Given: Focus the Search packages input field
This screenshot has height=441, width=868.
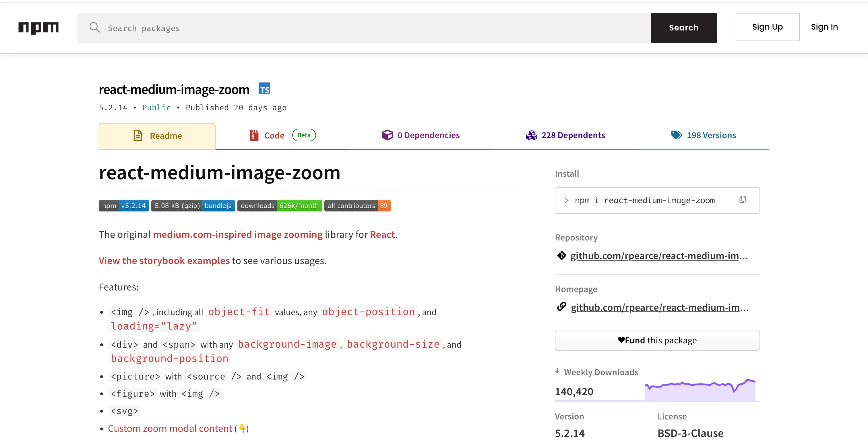Looking at the screenshot, I should pyautogui.click(x=371, y=28).
